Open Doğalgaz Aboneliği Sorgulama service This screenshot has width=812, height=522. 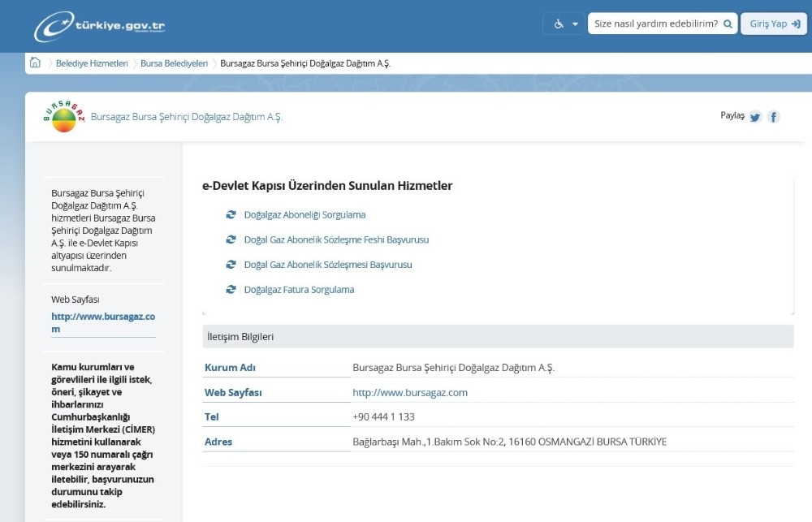point(304,215)
